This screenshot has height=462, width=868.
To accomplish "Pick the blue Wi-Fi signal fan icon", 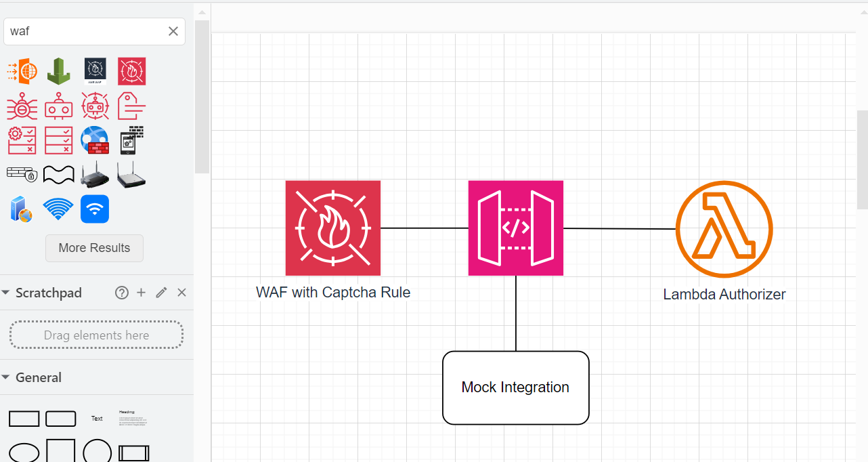I will (59, 209).
